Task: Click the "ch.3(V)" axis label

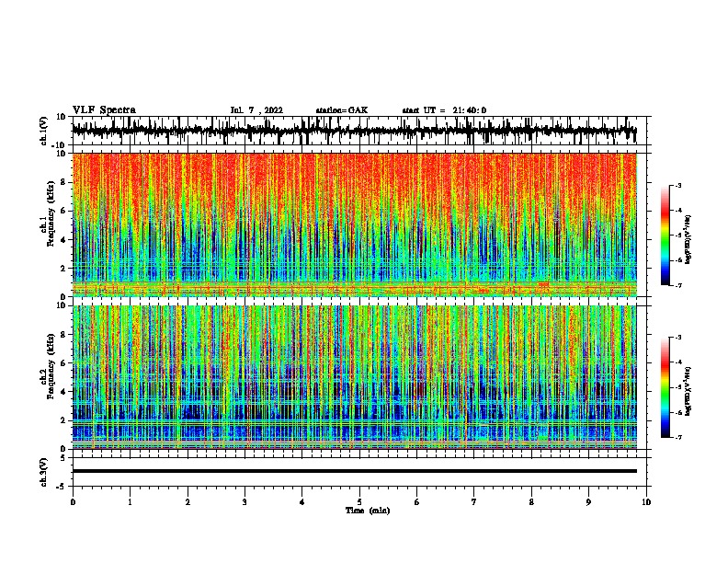Action: 44,473
